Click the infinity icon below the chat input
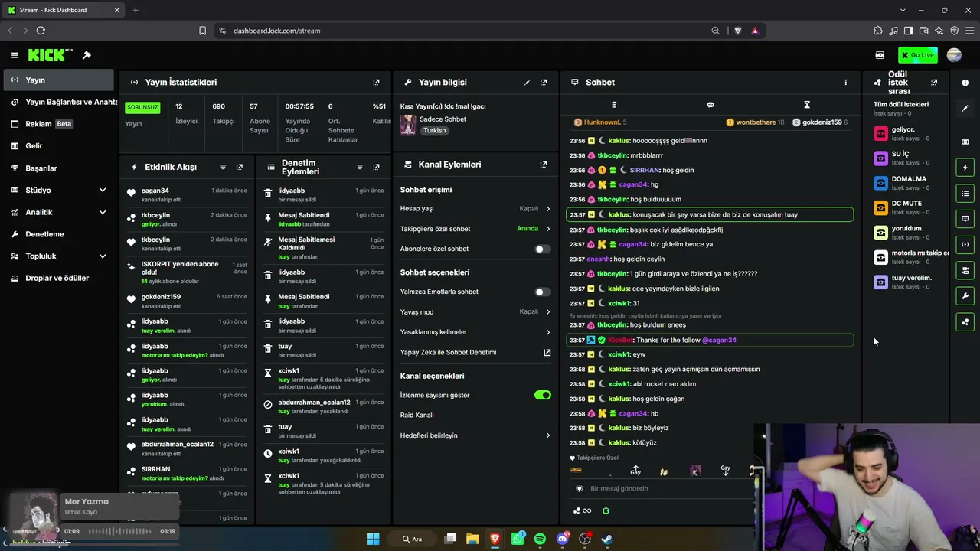 pyautogui.click(x=587, y=510)
